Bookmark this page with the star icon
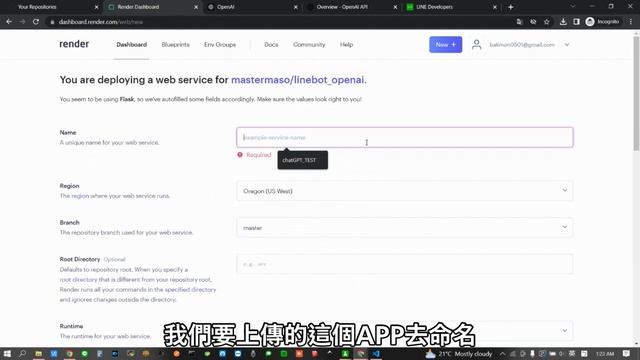Screen dimensions: 640x360 click(547, 22)
